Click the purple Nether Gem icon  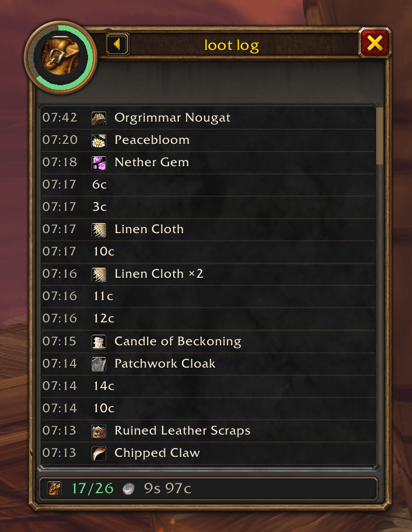pos(99,163)
